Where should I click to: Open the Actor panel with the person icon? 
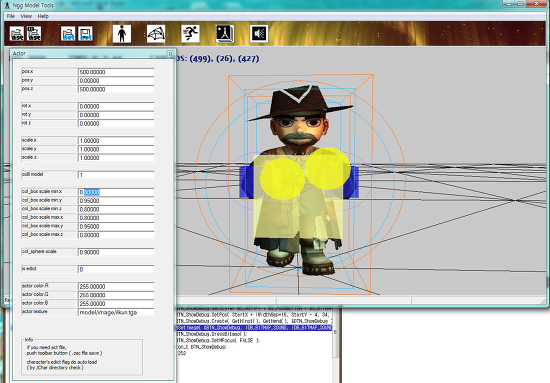(122, 34)
